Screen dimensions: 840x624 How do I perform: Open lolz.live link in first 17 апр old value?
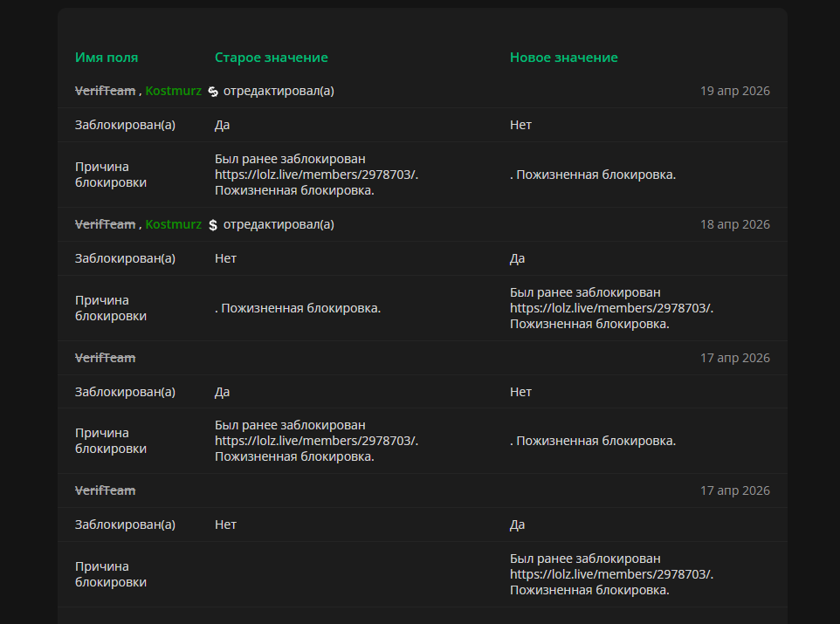coord(315,441)
